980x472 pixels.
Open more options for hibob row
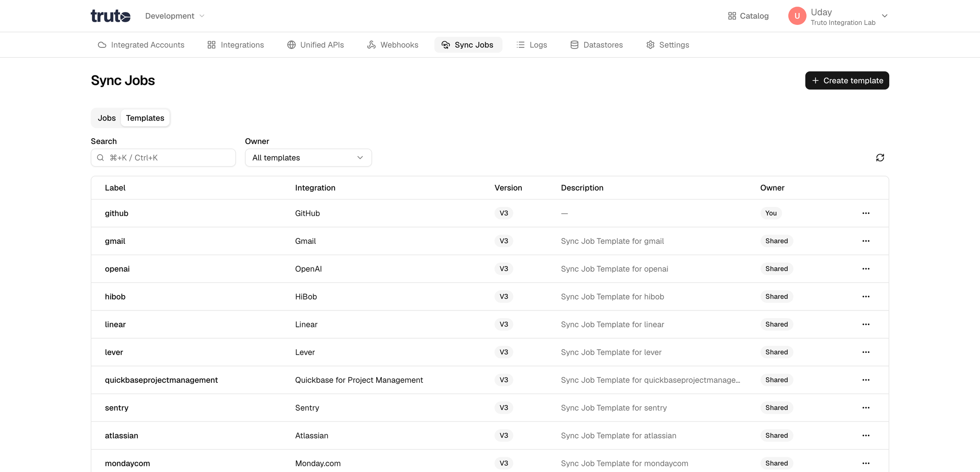coord(866,297)
